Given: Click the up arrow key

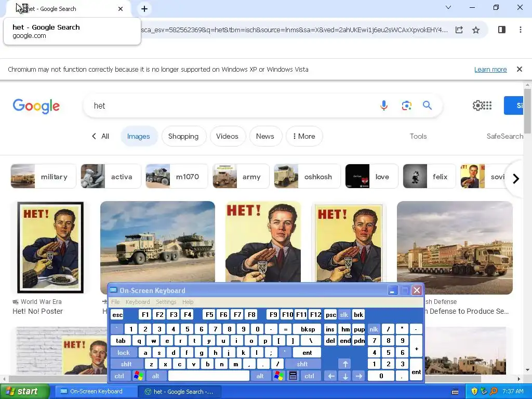Looking at the screenshot, I should tap(345, 364).
